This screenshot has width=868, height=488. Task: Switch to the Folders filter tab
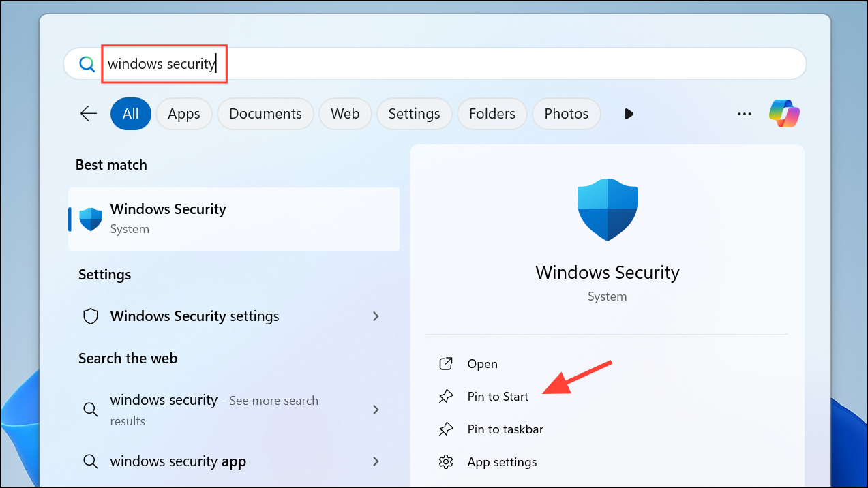coord(492,114)
